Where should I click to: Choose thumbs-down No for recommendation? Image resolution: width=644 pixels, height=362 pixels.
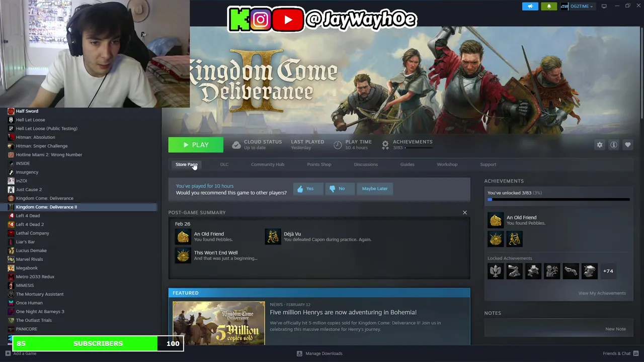coord(340,189)
